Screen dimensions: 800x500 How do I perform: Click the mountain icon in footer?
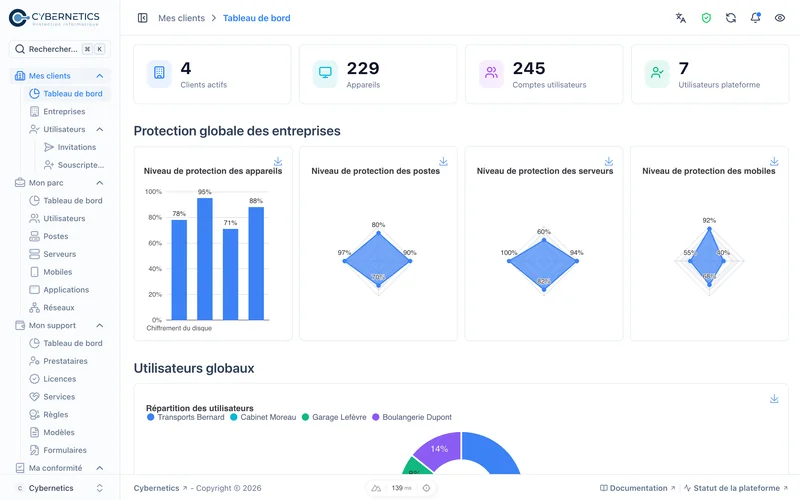click(376, 488)
